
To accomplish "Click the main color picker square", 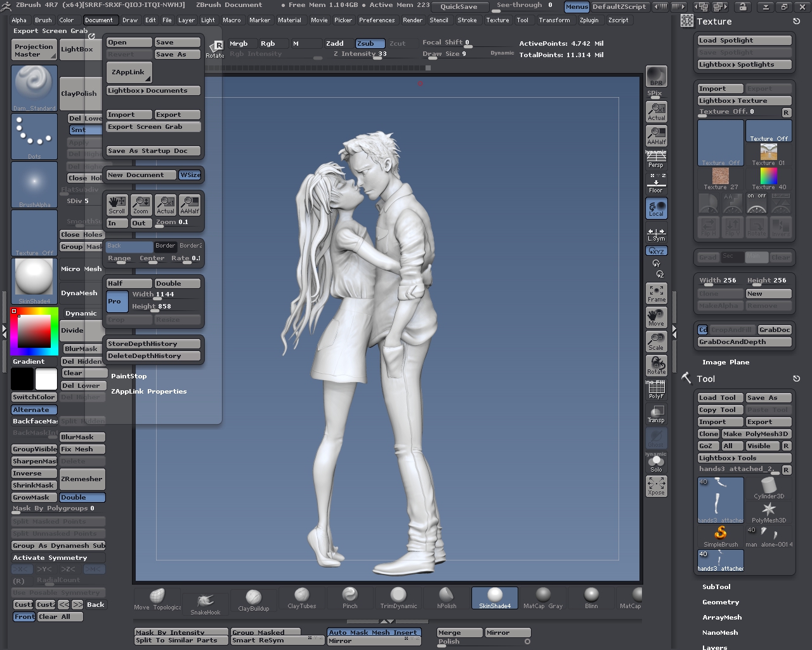I will click(x=34, y=331).
